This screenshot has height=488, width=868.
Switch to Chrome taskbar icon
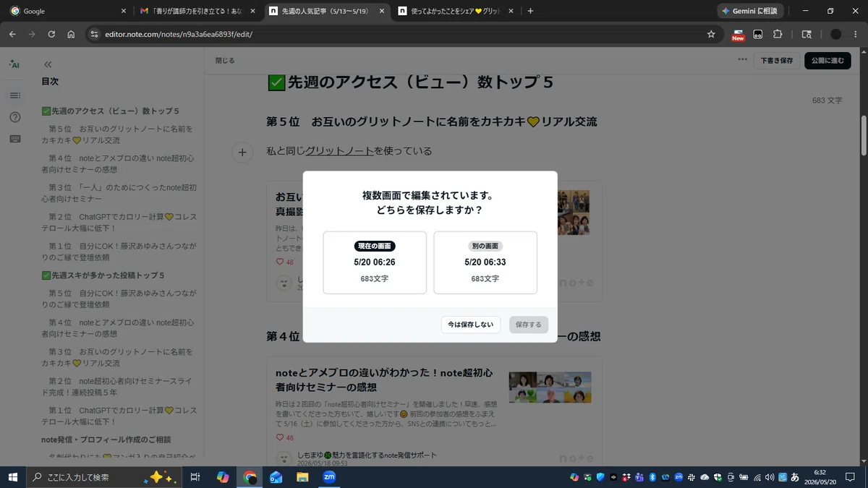point(250,477)
